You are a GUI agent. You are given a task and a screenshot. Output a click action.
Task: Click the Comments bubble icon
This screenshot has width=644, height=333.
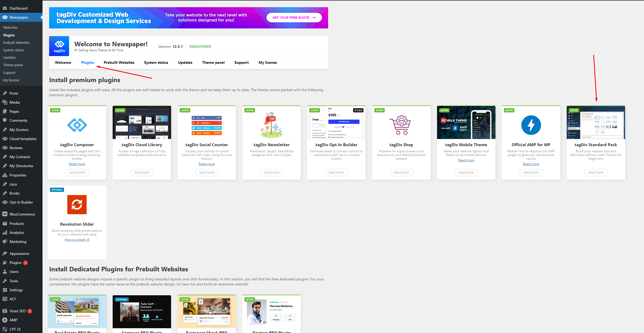5,120
